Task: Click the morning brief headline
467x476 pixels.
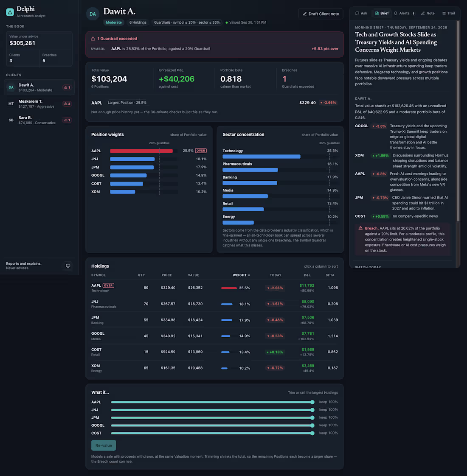Action: point(396,42)
